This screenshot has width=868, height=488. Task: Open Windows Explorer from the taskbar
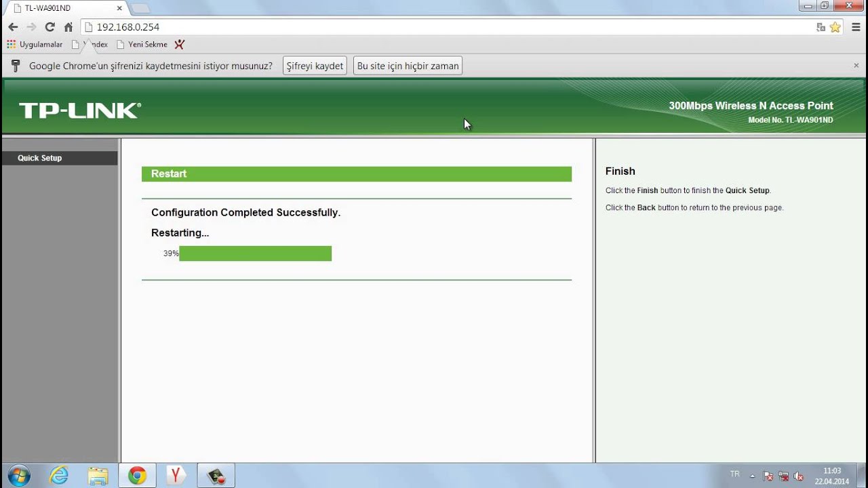point(98,476)
